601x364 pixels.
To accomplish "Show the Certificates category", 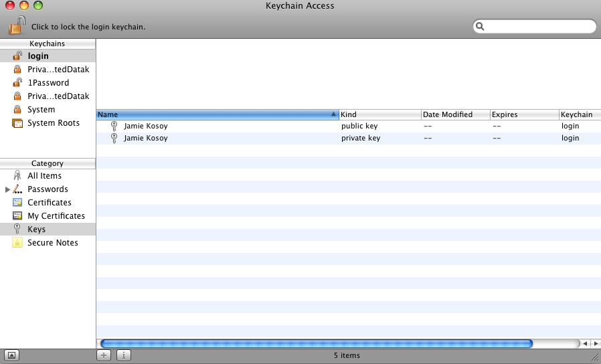I will pos(49,203).
